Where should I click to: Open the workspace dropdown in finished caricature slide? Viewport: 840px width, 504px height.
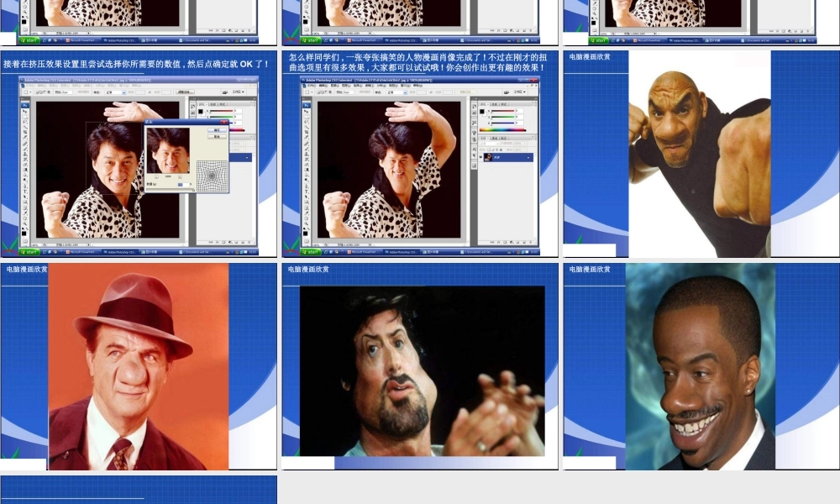[518, 92]
